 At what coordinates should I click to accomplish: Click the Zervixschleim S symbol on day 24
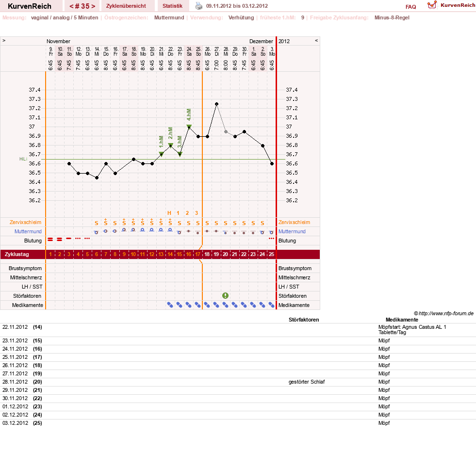[263, 223]
